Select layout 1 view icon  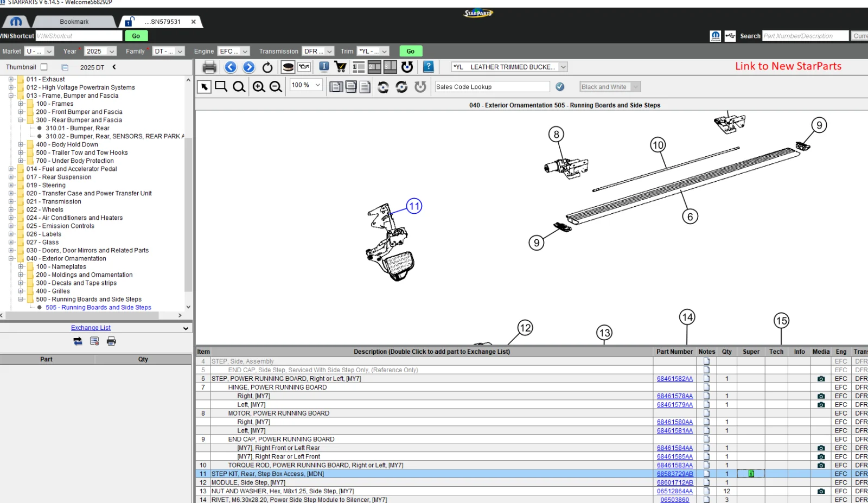359,67
